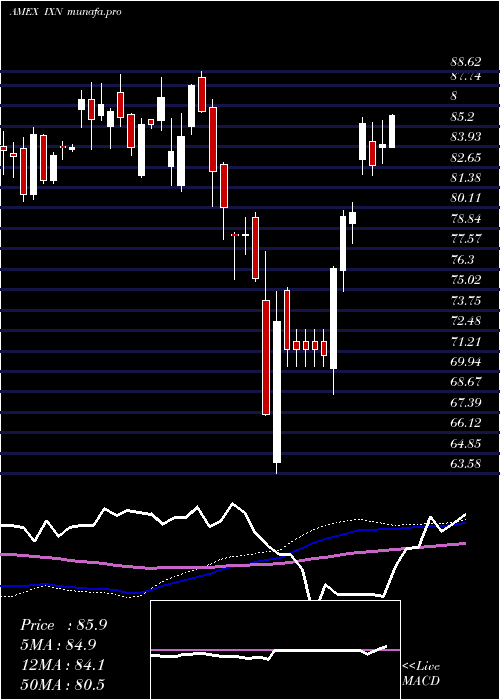This screenshot has width=500, height=700.
Task: Click the 68.67 axis value
Action: (466, 382)
